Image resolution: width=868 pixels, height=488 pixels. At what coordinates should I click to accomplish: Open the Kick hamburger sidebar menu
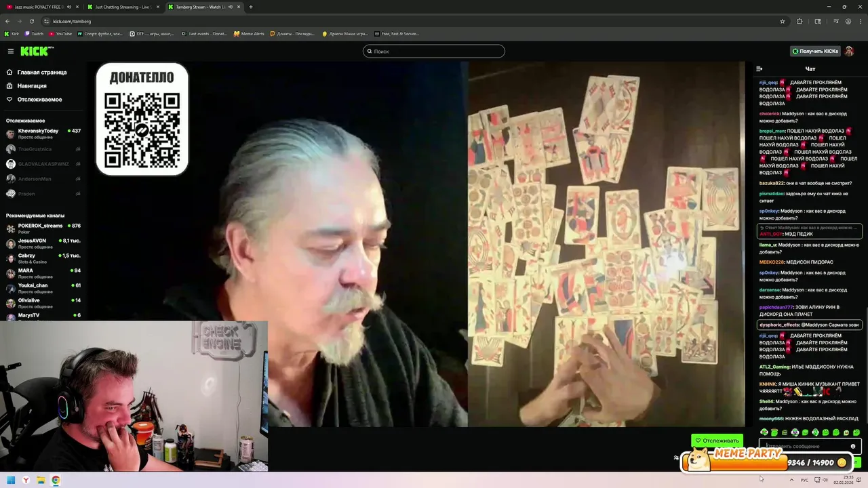(x=10, y=51)
